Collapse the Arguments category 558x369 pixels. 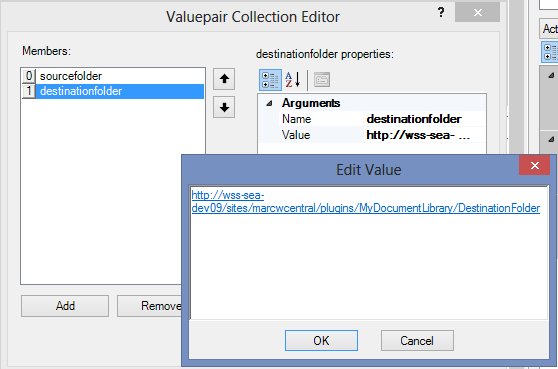269,103
